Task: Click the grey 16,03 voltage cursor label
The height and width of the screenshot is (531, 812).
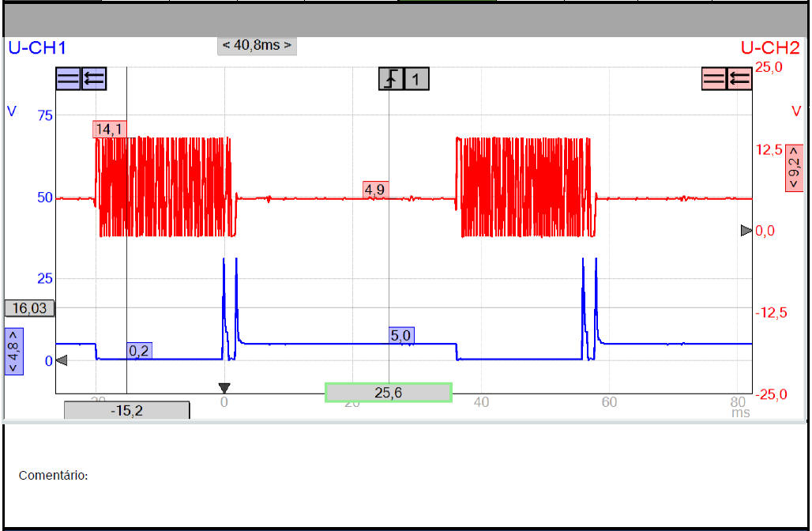Action: point(29,308)
